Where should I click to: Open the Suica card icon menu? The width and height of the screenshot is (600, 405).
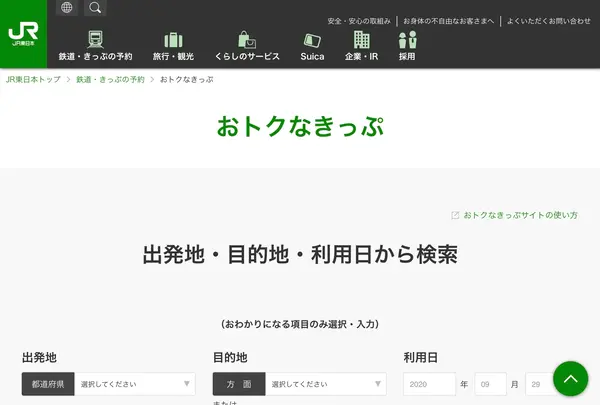pyautogui.click(x=312, y=46)
